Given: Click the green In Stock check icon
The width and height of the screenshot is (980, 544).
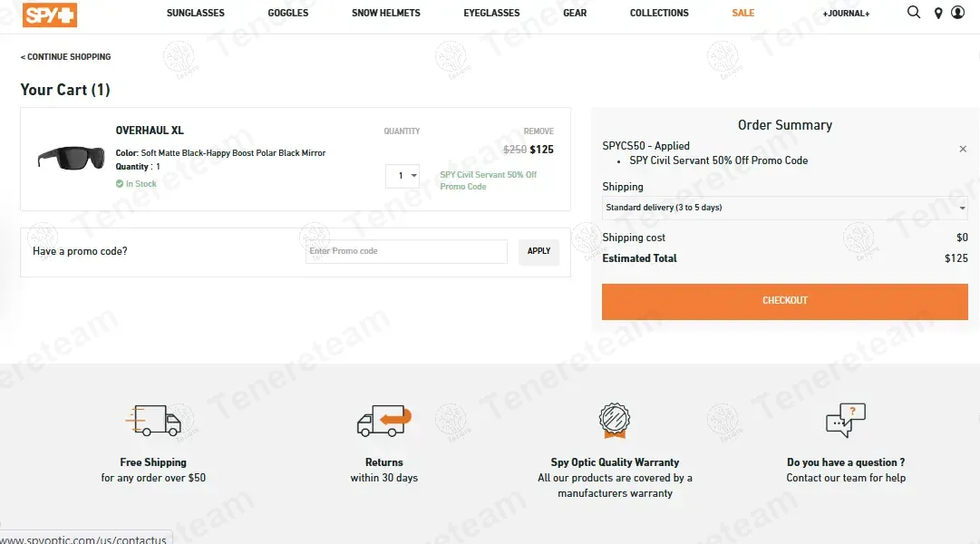Looking at the screenshot, I should click(120, 184).
